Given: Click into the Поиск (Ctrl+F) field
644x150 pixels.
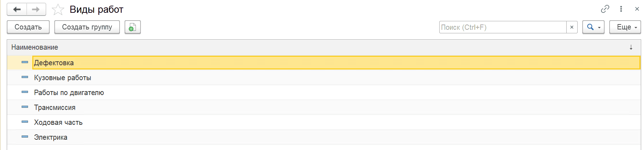Looking at the screenshot, I should [502, 27].
